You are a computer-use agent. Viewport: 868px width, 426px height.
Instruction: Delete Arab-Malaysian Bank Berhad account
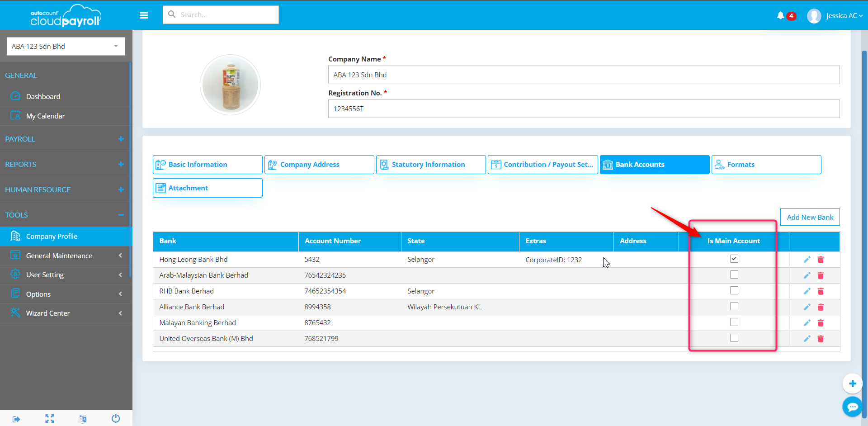coord(821,275)
